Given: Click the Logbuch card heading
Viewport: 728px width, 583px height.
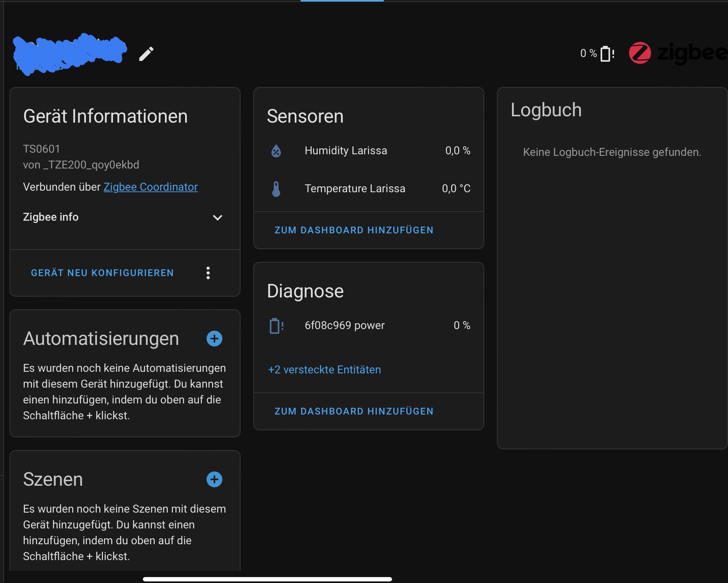Looking at the screenshot, I should pyautogui.click(x=546, y=110).
